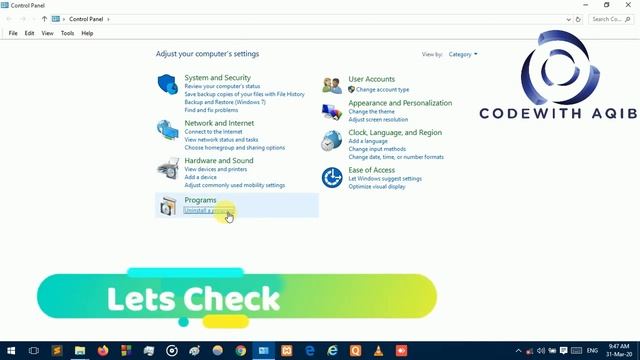Click Adjust commonly used mobility settings

pyautogui.click(x=235, y=185)
